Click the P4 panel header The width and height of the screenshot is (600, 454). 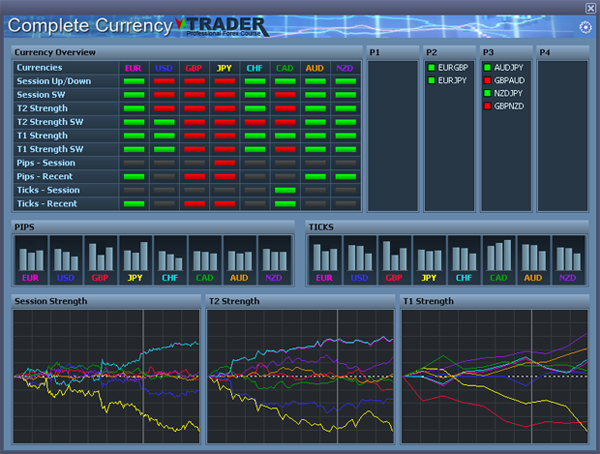(562, 52)
